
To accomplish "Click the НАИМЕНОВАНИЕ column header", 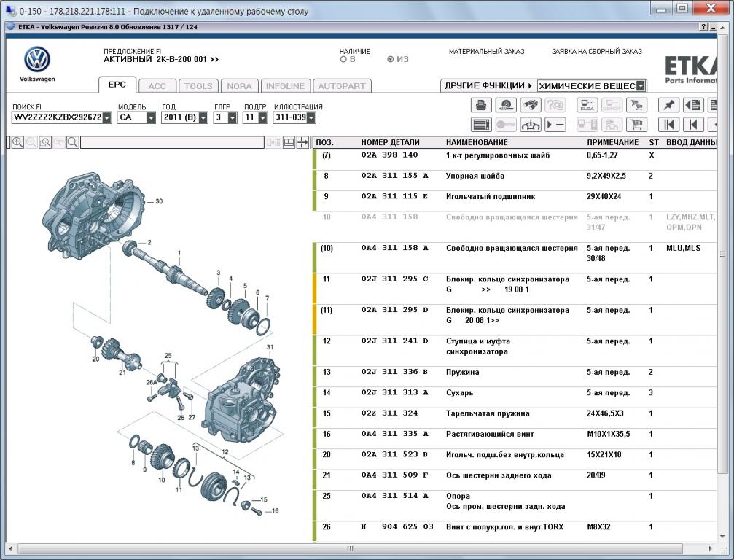I will coord(477,142).
